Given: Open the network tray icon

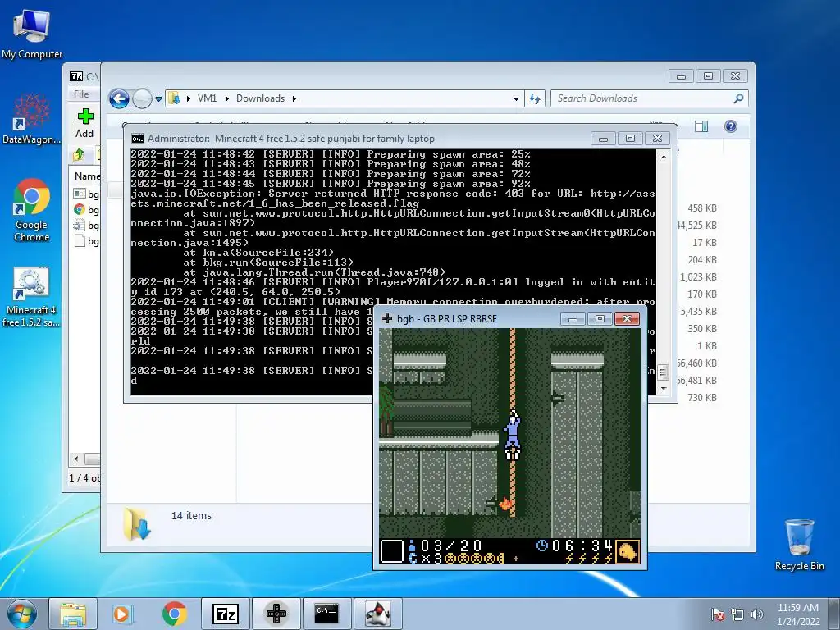Looking at the screenshot, I should (737, 614).
